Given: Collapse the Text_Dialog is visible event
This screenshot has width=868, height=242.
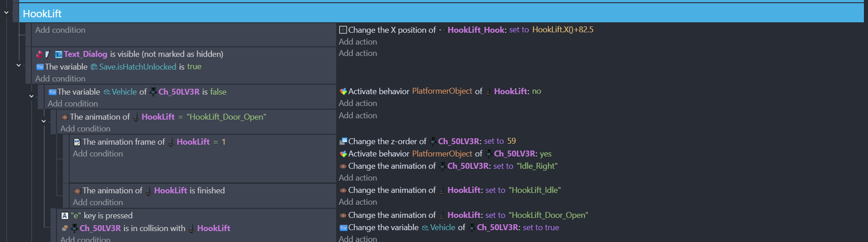Looking at the screenshot, I should [x=19, y=66].
